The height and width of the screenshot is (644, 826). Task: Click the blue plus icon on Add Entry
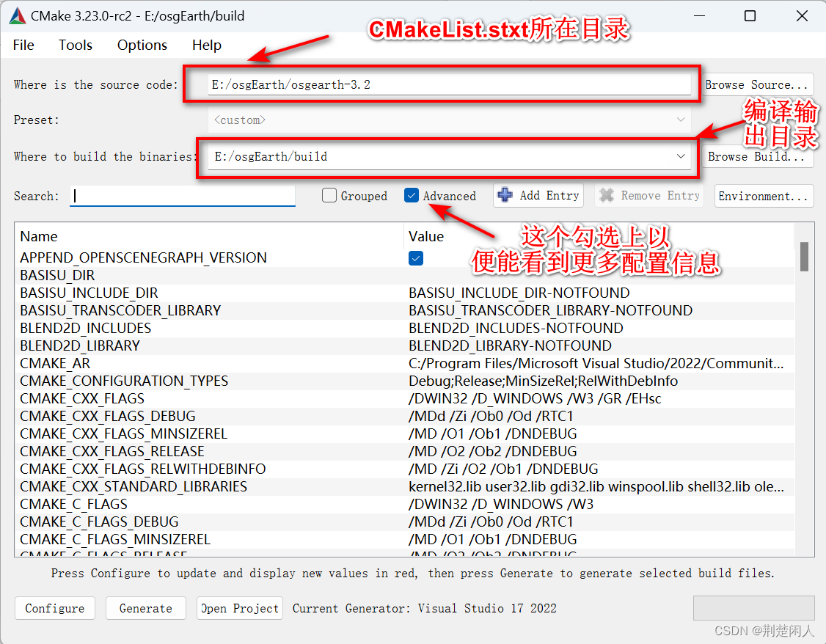coord(505,195)
